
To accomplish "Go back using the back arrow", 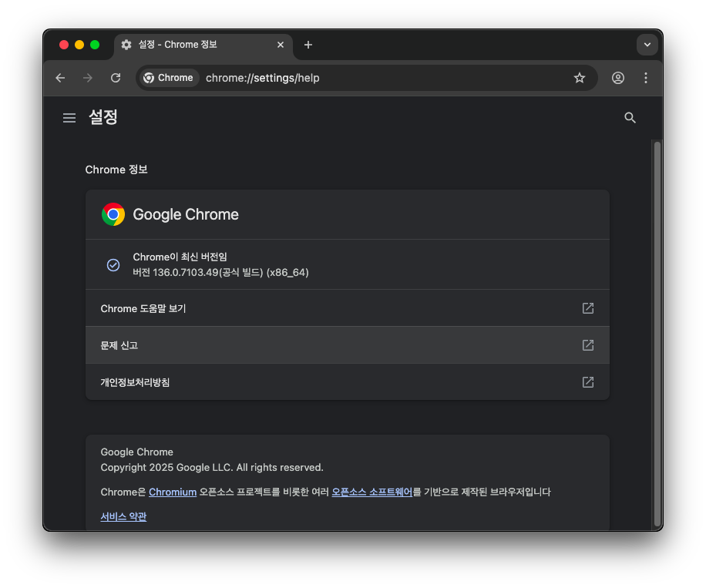I will coord(60,78).
